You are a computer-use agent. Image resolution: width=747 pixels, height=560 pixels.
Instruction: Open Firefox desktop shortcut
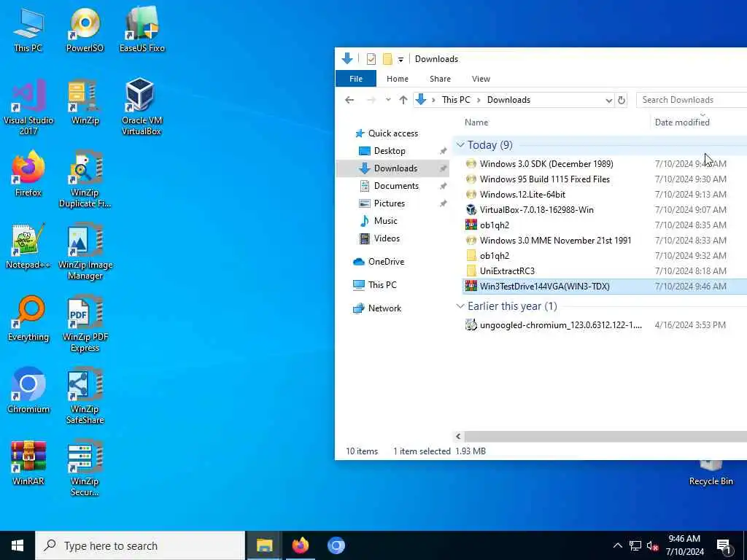[28, 174]
